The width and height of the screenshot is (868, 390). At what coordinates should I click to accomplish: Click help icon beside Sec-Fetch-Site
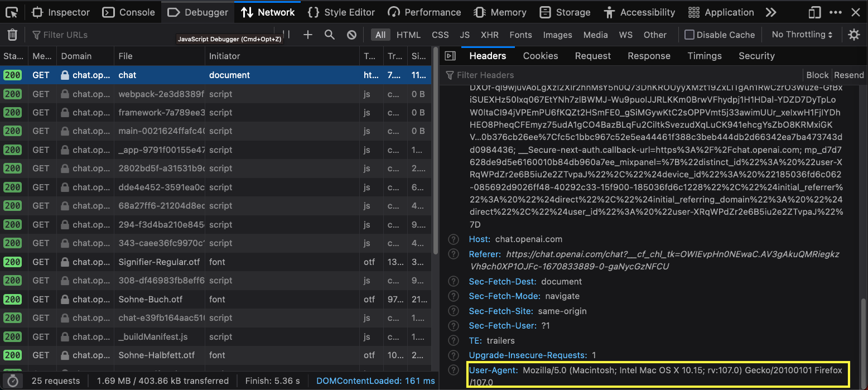pyautogui.click(x=454, y=311)
